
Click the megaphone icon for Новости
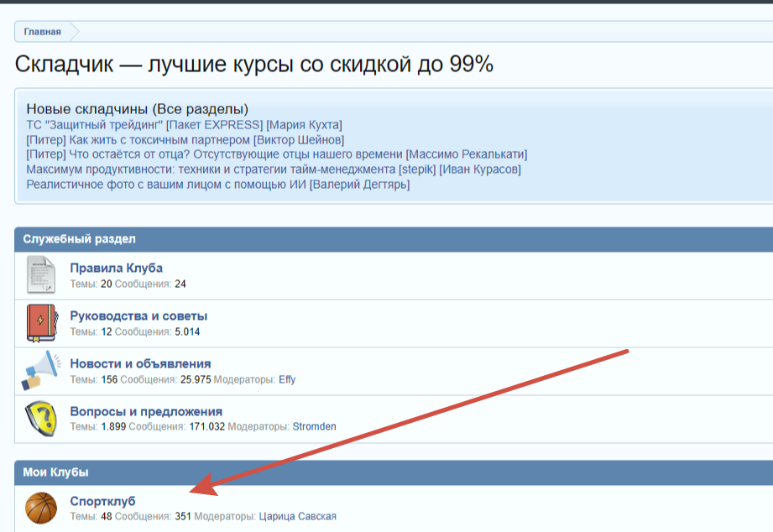coord(41,370)
